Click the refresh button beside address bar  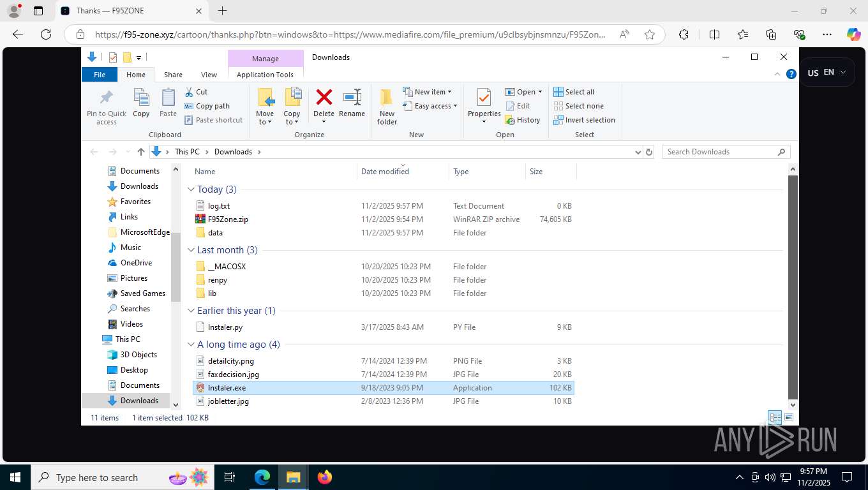[649, 152]
